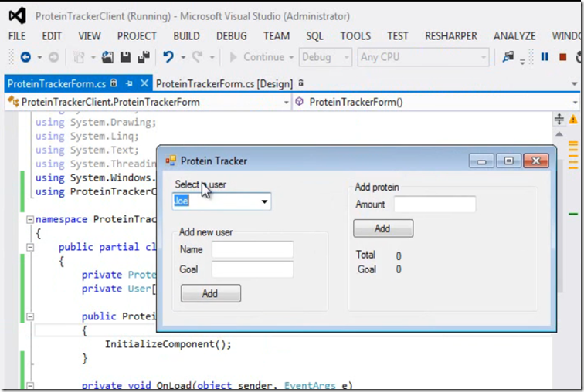Click the Open File toolbar icon
Viewport: 584px width, 392px height.
pos(107,57)
